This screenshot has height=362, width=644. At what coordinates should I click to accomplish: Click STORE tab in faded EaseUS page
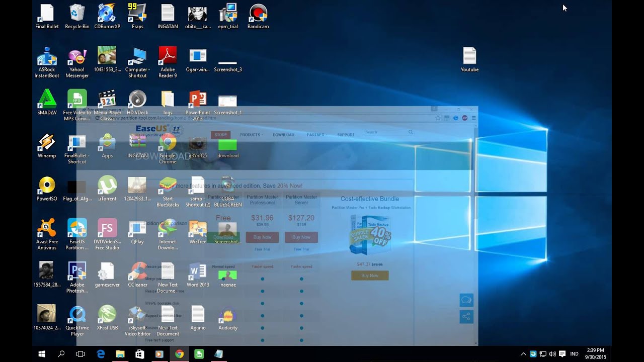click(221, 135)
